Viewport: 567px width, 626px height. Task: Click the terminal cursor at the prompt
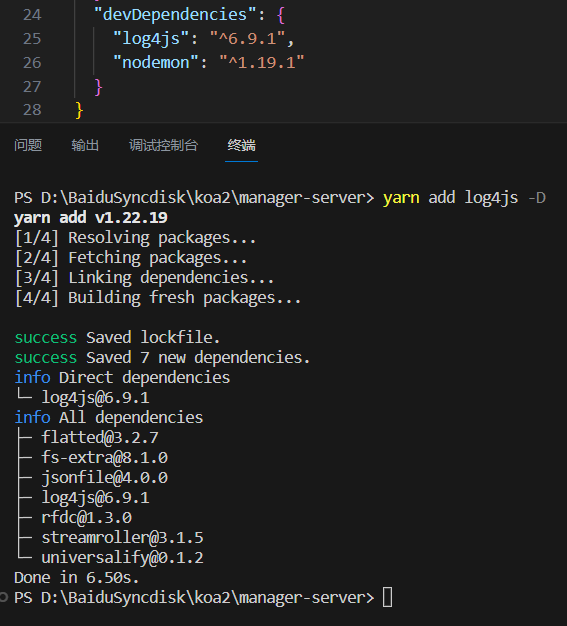tap(387, 598)
